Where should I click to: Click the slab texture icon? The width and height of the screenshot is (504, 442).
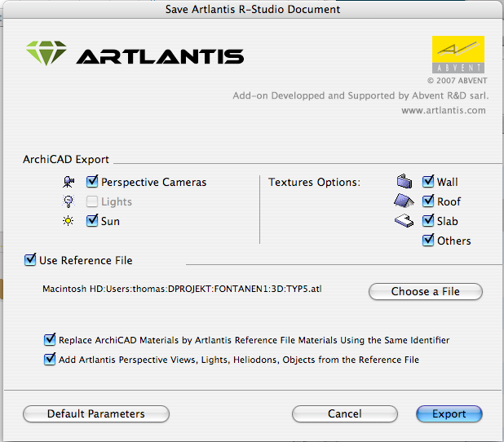pyautogui.click(x=404, y=221)
